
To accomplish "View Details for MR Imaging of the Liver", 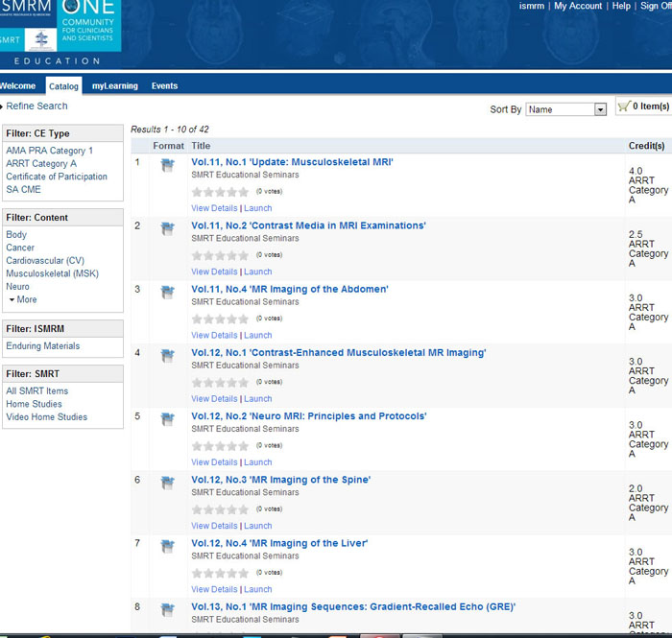I will click(213, 589).
